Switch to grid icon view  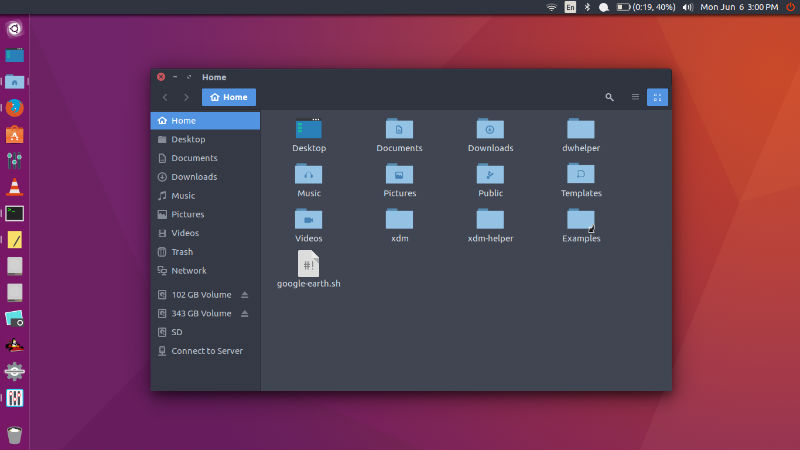[x=657, y=97]
